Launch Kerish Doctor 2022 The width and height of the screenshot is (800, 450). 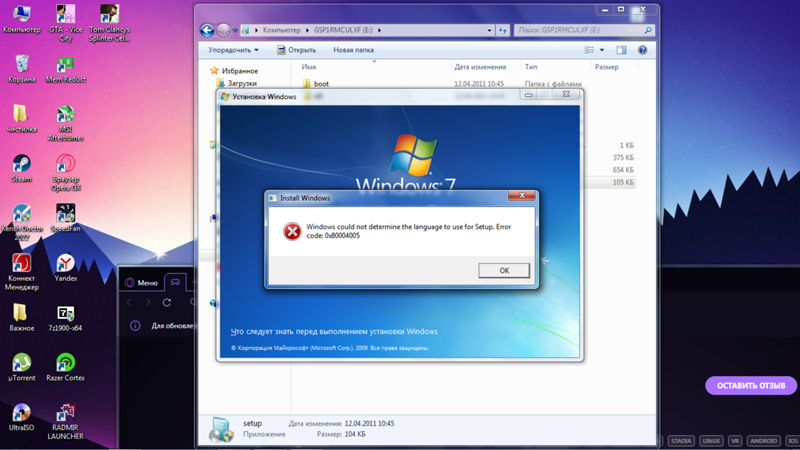[x=21, y=222]
